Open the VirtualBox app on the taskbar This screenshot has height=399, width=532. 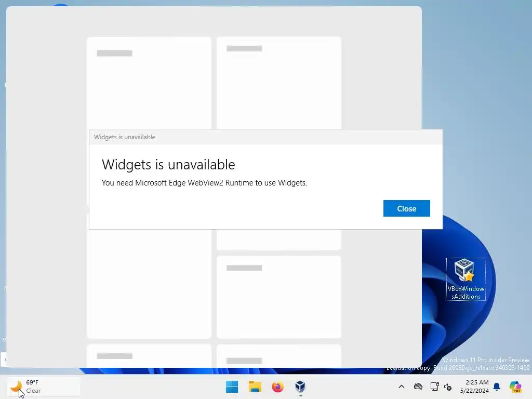pyautogui.click(x=300, y=387)
